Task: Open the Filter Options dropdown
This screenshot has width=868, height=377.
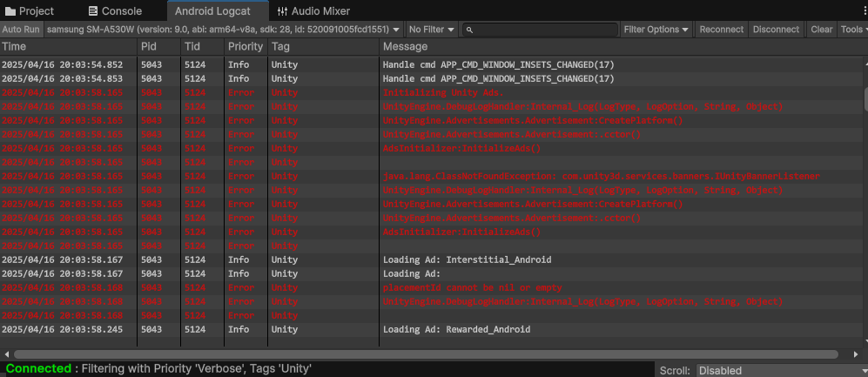Action: (656, 30)
